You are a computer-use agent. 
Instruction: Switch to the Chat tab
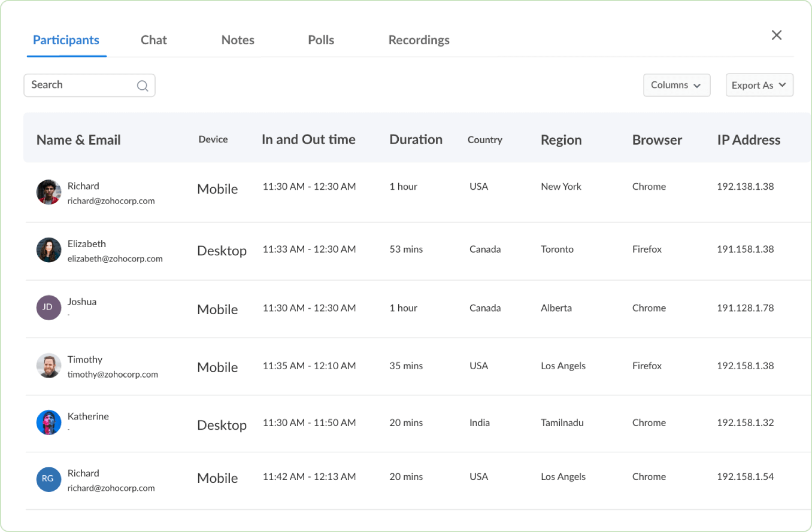pyautogui.click(x=153, y=39)
